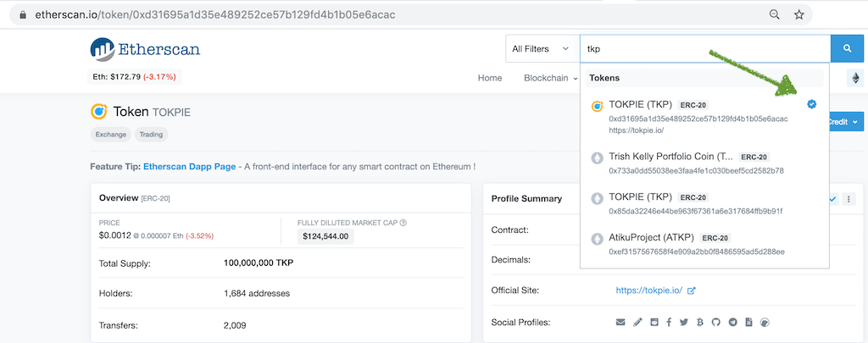The image size is (868, 343).
Task: Open the blog pencil social icon
Action: coord(637,322)
